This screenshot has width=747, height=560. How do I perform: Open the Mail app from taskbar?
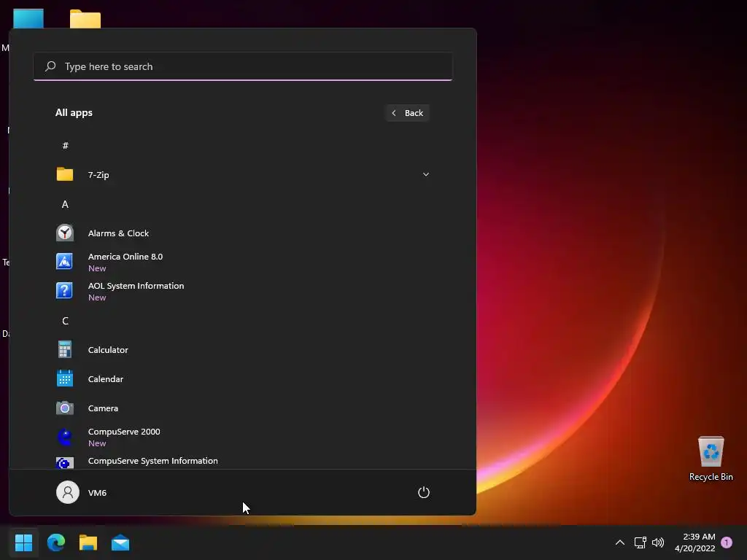[x=120, y=542]
